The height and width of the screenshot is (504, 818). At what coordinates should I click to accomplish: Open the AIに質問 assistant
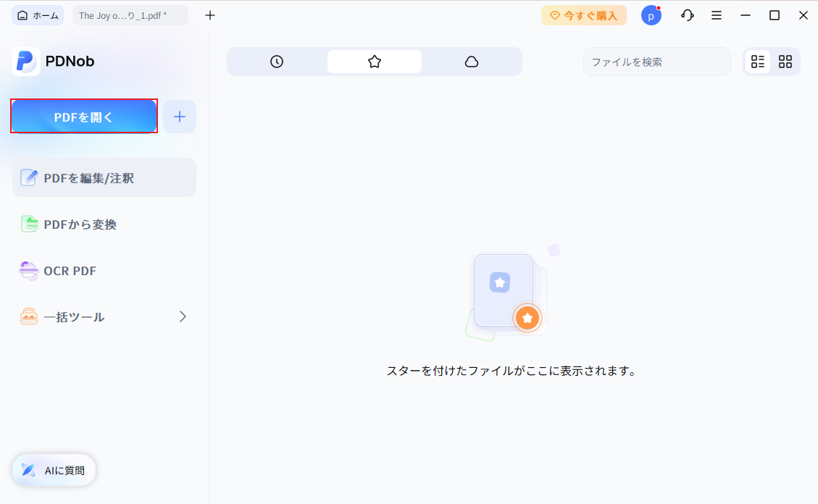[54, 470]
